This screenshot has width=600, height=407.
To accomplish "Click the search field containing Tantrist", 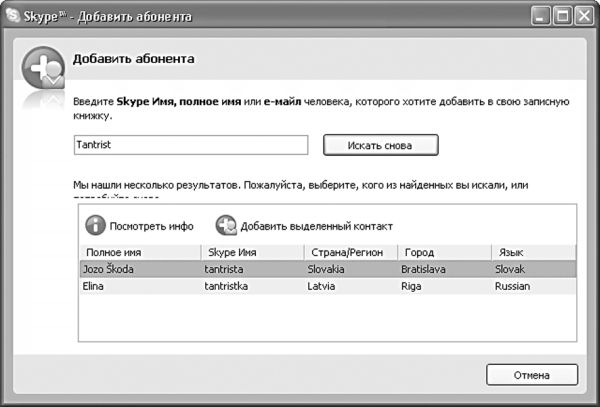I will pyautogui.click(x=191, y=145).
